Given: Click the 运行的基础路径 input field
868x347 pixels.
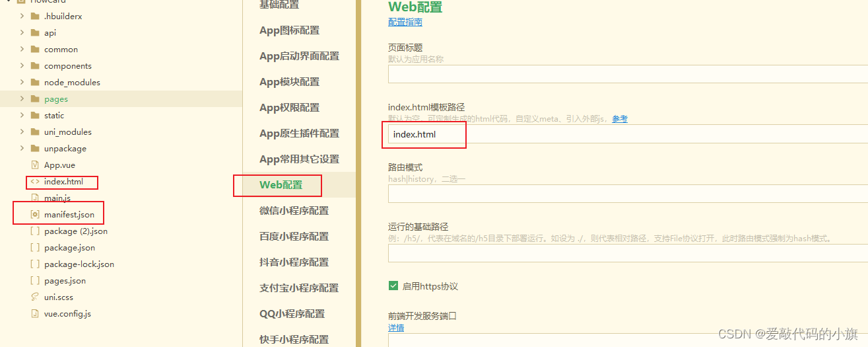Looking at the screenshot, I should 628,254.
